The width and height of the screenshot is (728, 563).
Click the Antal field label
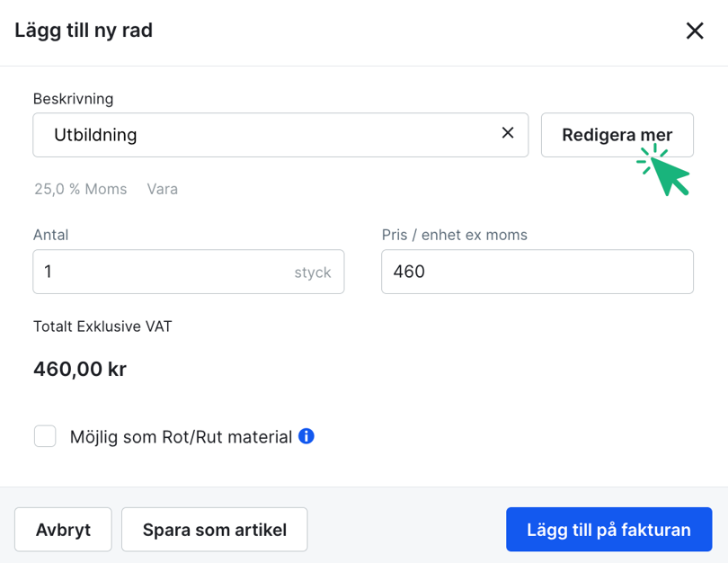50,235
